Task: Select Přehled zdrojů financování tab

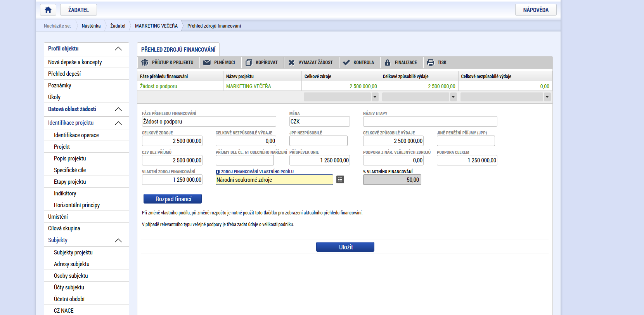Action: (178, 50)
